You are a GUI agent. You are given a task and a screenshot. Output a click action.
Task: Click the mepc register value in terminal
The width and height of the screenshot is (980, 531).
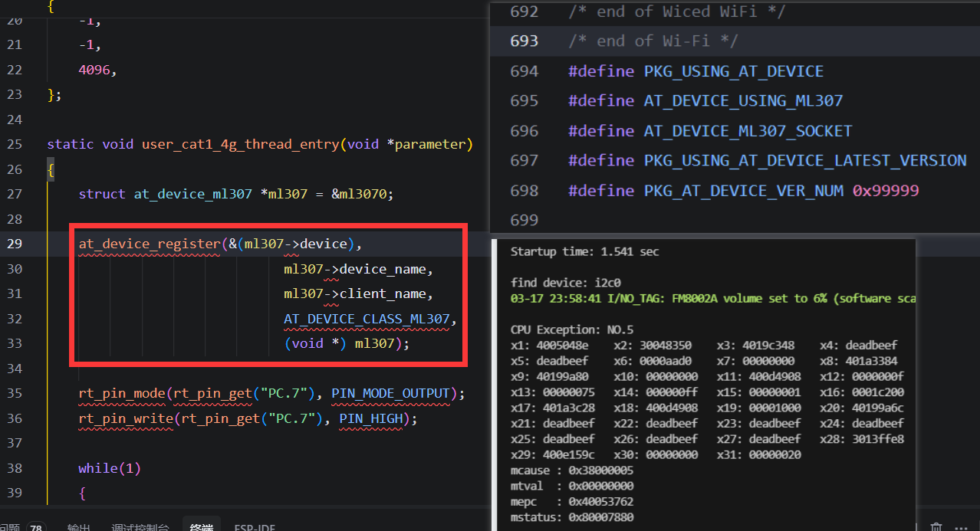pyautogui.click(x=599, y=502)
